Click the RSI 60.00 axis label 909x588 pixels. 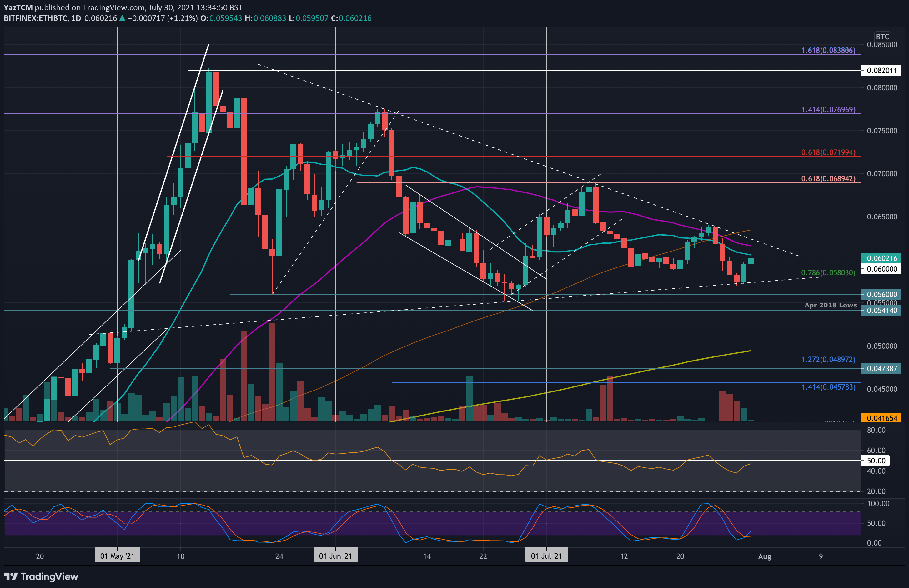coord(876,451)
